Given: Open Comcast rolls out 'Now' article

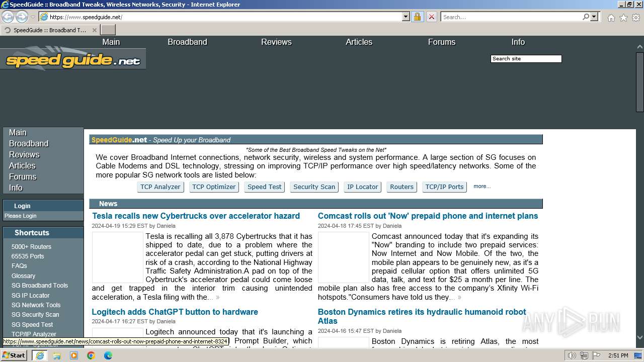Looking at the screenshot, I should [x=428, y=216].
